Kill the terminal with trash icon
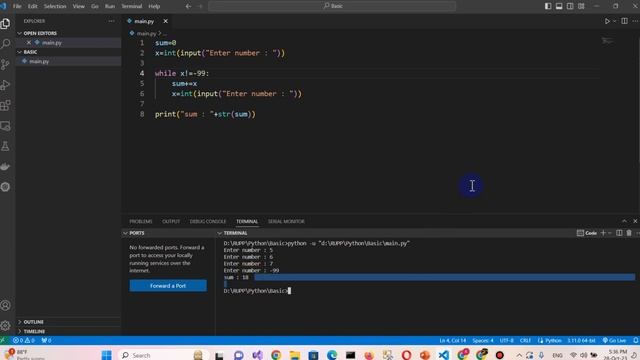This screenshot has height=360, width=640. pyautogui.click(x=629, y=233)
